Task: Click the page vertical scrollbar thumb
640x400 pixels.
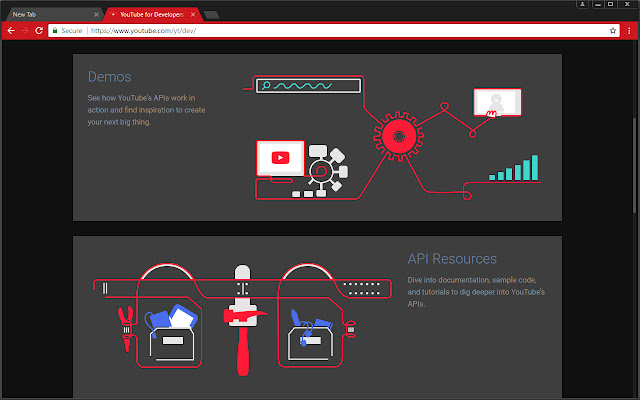Action: point(635,164)
